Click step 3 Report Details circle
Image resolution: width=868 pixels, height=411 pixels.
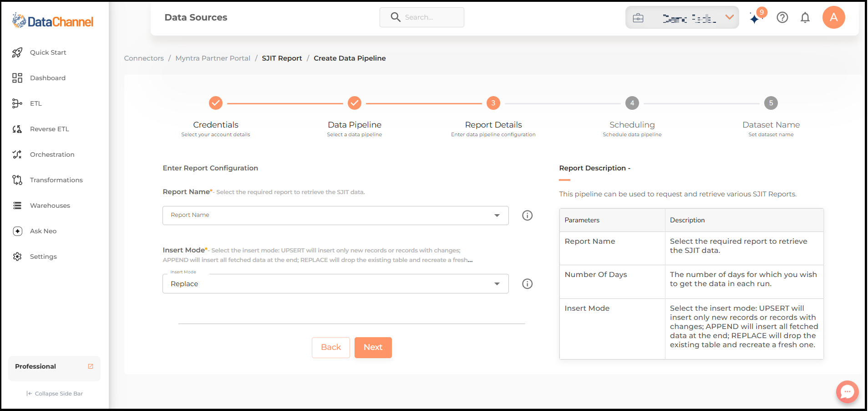(493, 103)
